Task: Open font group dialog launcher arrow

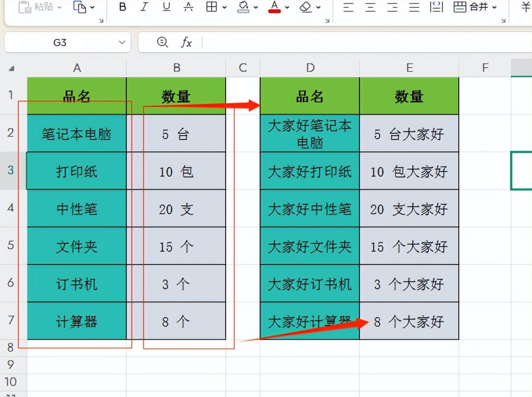Action: point(327,20)
